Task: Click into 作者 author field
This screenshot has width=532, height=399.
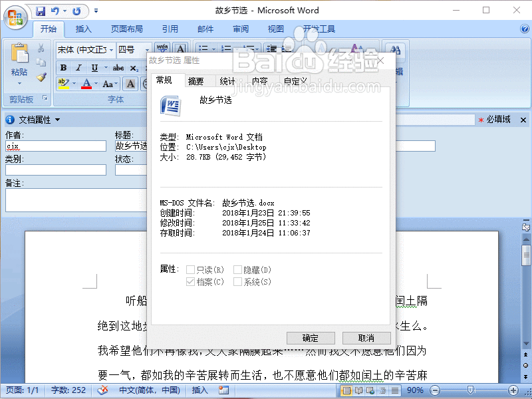Action: pyautogui.click(x=56, y=146)
